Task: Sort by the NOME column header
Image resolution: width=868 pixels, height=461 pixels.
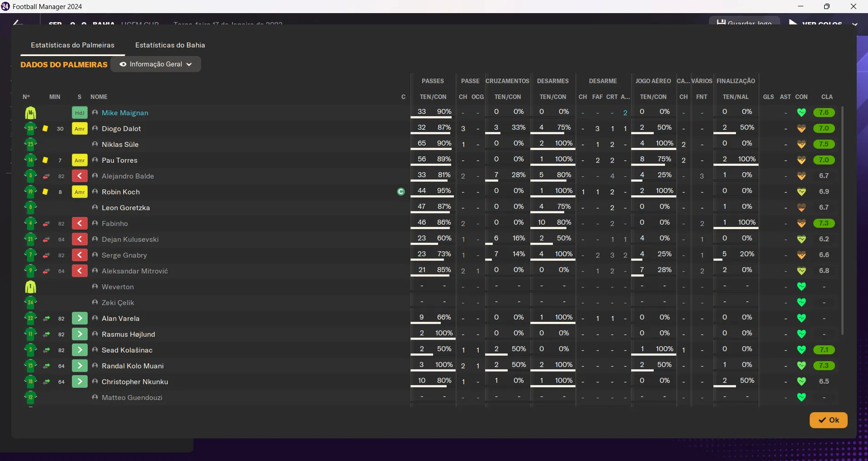Action: (99, 97)
